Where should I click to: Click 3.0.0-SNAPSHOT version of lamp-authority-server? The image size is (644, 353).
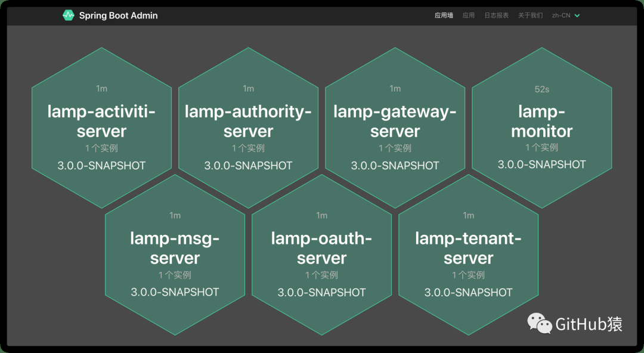point(249,166)
